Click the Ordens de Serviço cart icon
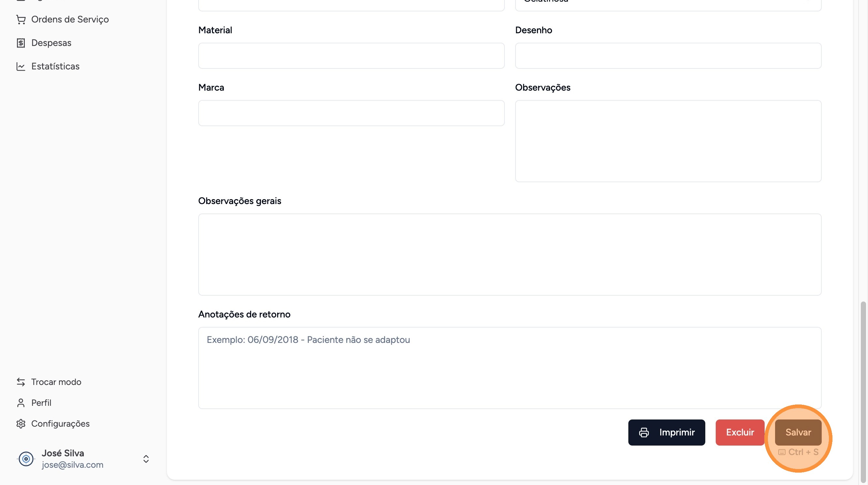Image resolution: width=868 pixels, height=485 pixels. pos(21,20)
